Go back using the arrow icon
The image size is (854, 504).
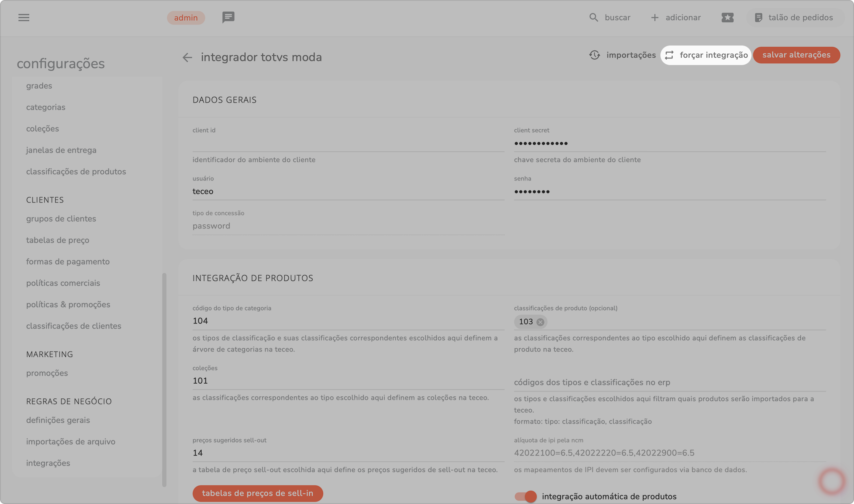[x=187, y=57]
